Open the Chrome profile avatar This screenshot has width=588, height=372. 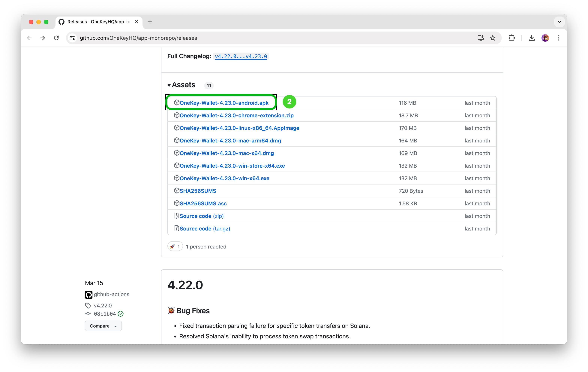545,38
